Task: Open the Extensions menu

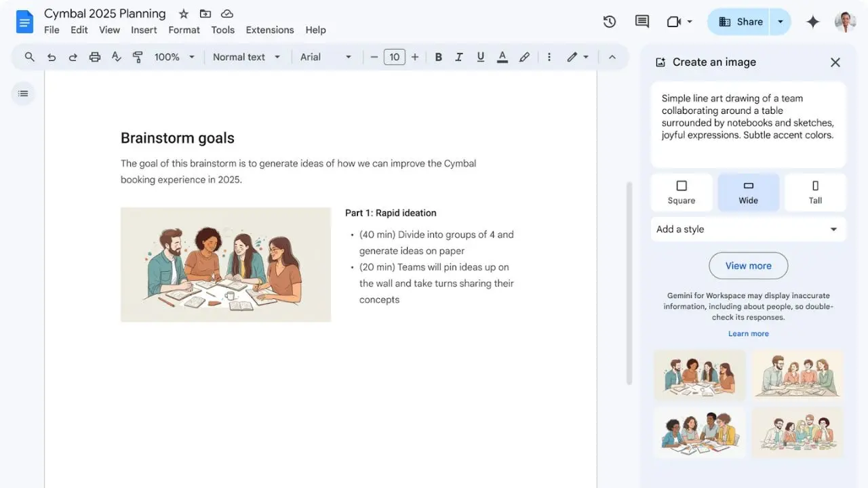Action: pyautogui.click(x=270, y=30)
